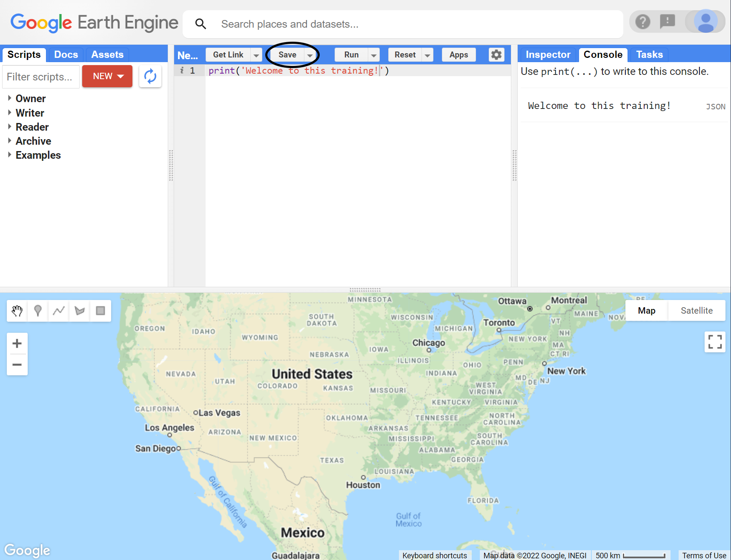
Task: Click the Run button
Action: tap(351, 55)
